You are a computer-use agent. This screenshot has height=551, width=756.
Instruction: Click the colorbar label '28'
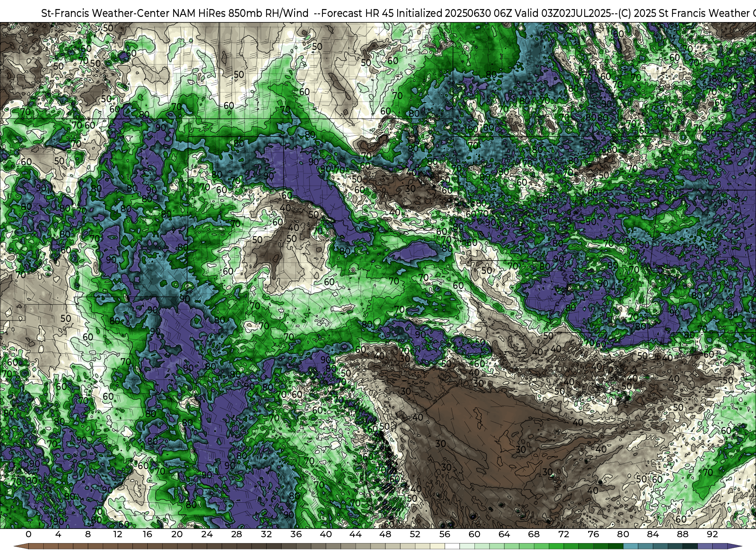[x=236, y=534]
